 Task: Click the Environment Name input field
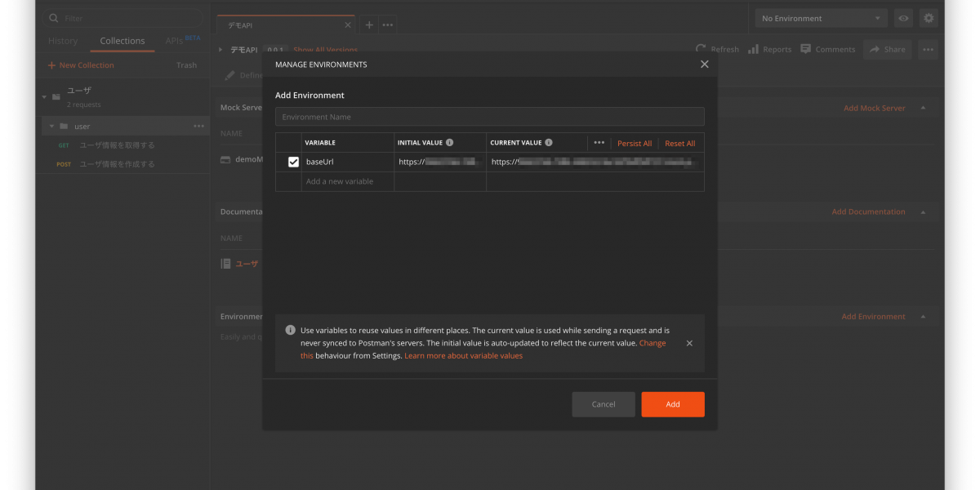[x=489, y=117]
